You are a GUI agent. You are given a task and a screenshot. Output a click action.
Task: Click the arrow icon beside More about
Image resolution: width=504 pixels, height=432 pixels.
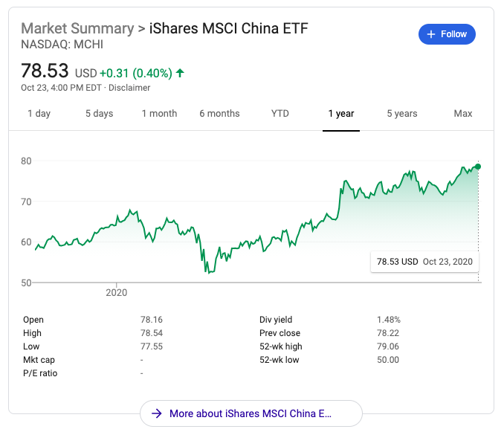[157, 413]
